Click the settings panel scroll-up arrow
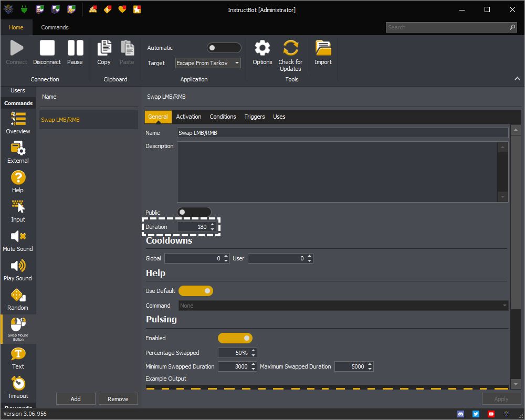Screen dimensions: 525x420 516,130
